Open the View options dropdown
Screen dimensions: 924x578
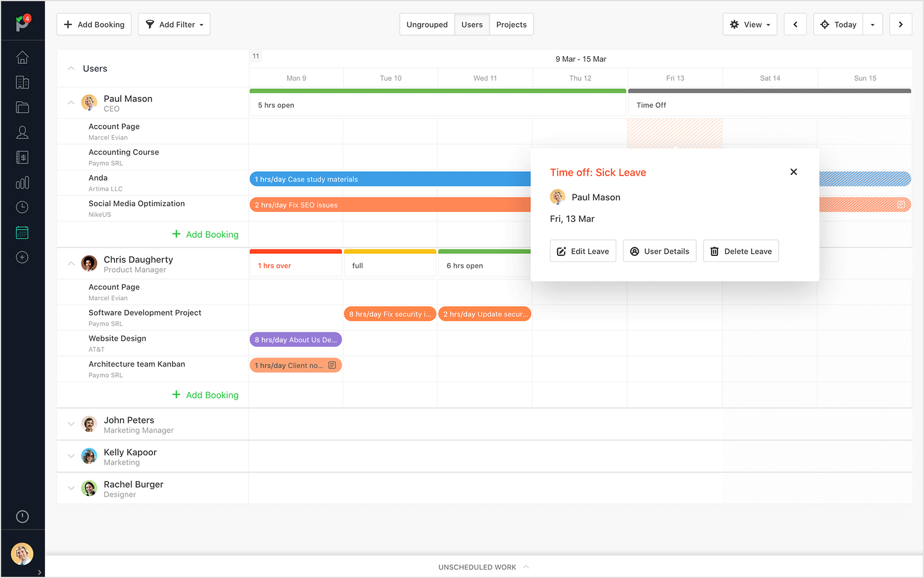[x=750, y=24]
